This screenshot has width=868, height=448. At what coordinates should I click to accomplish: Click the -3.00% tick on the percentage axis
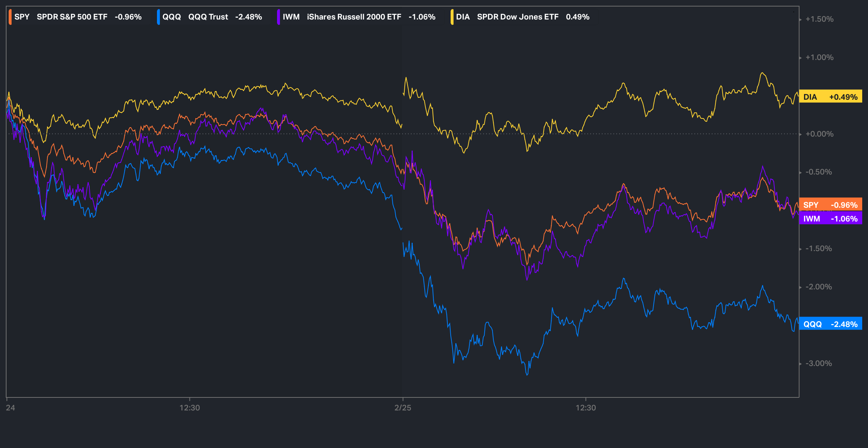pyautogui.click(x=818, y=363)
